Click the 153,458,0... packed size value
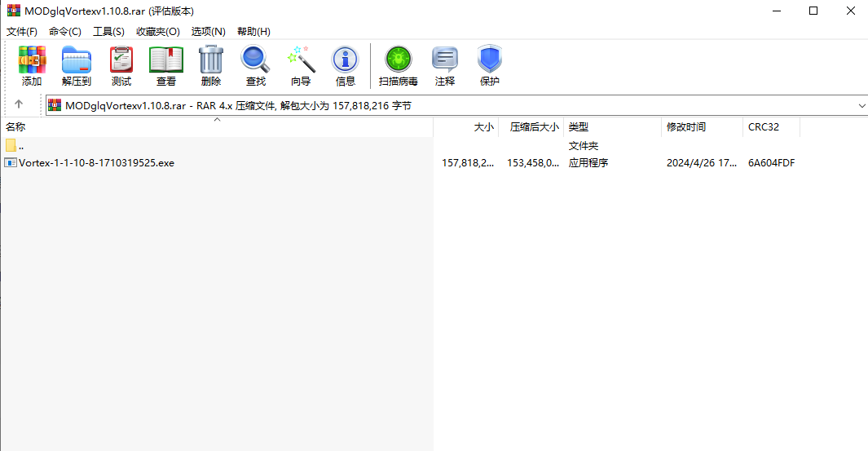The image size is (868, 451). point(532,163)
